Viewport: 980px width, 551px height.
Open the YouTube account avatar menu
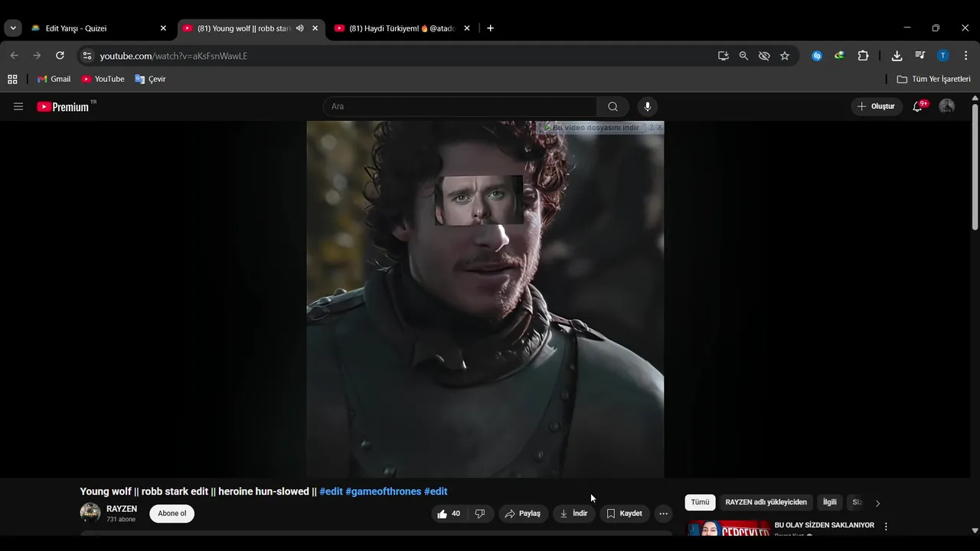pos(947,106)
